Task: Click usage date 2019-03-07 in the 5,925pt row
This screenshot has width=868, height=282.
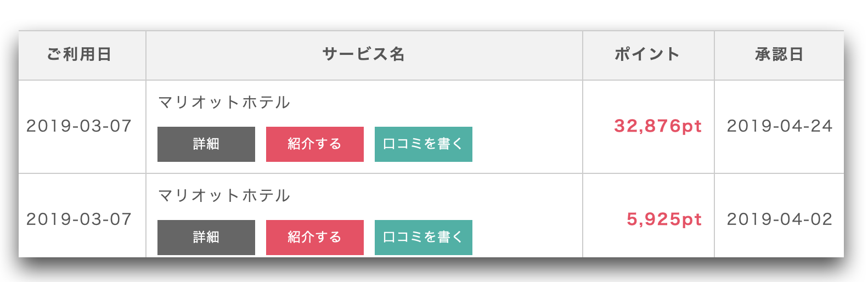Action: coord(80,219)
